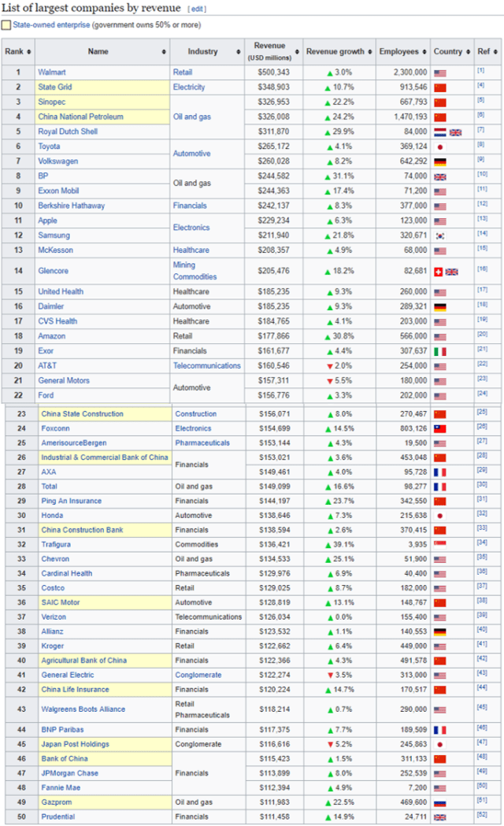504x826 pixels.
Task: Click French flag in AXA row
Action: click(439, 472)
